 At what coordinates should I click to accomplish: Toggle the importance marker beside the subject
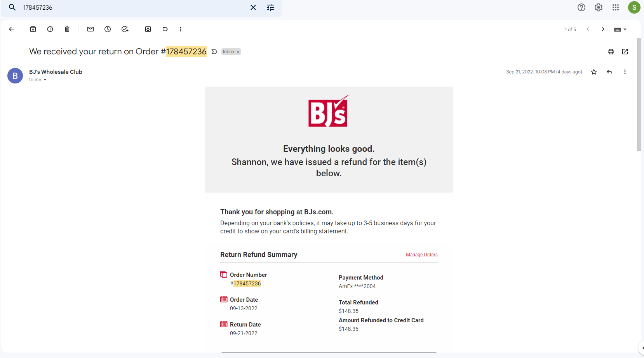pos(214,52)
